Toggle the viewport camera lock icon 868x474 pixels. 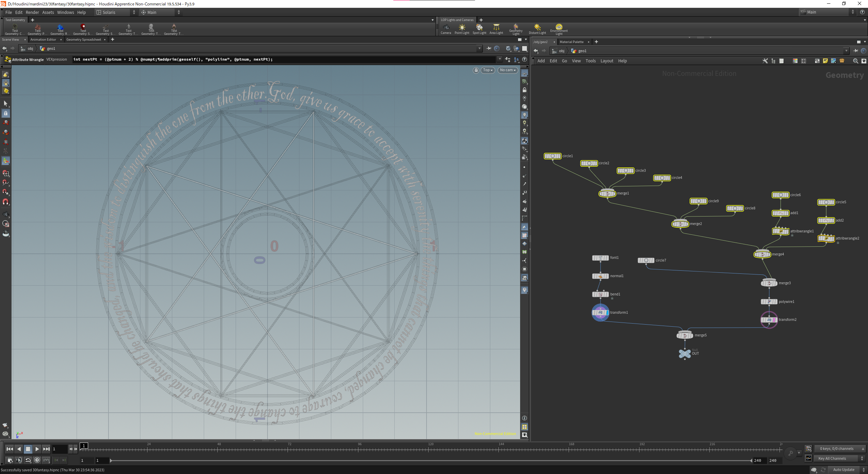pyautogui.click(x=476, y=70)
